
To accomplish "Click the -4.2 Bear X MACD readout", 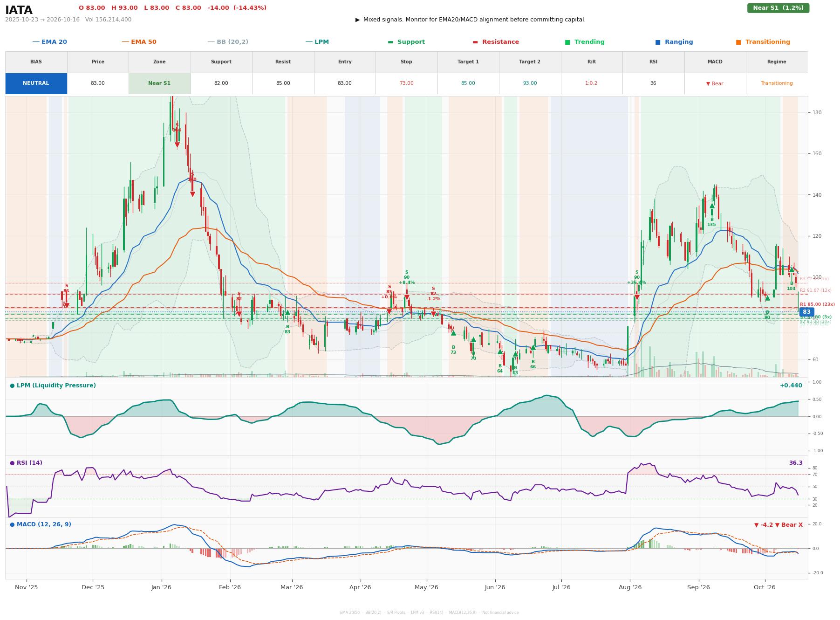I will (x=779, y=525).
